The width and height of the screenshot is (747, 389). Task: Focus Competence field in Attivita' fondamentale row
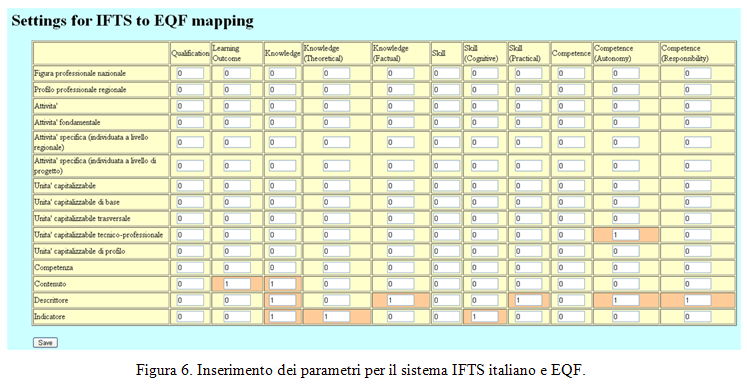coord(571,122)
